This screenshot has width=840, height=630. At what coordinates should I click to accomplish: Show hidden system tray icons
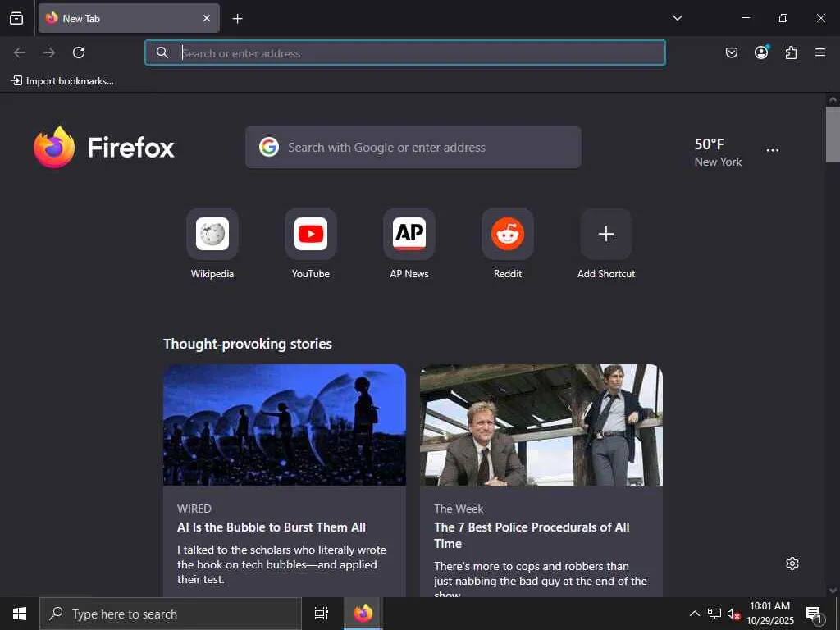point(694,614)
